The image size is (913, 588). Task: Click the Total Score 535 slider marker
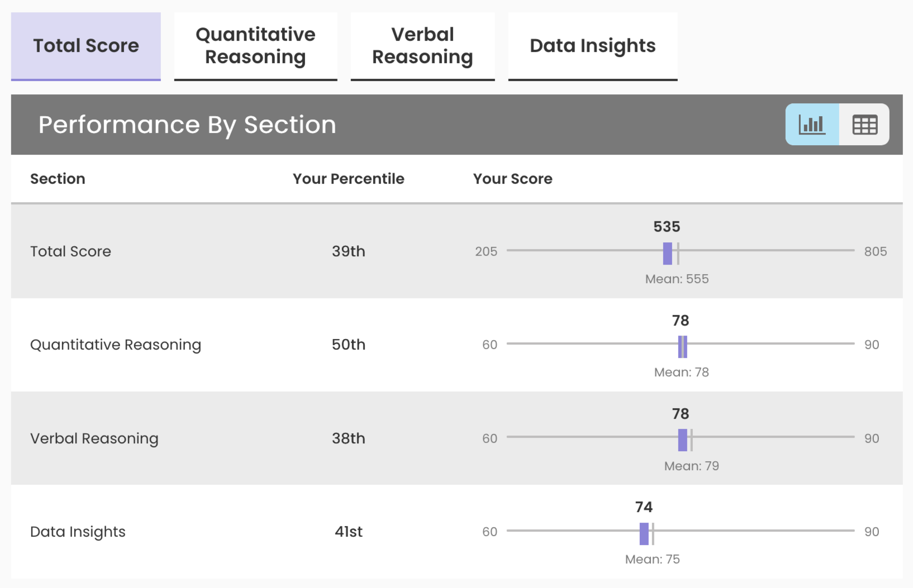pos(667,254)
